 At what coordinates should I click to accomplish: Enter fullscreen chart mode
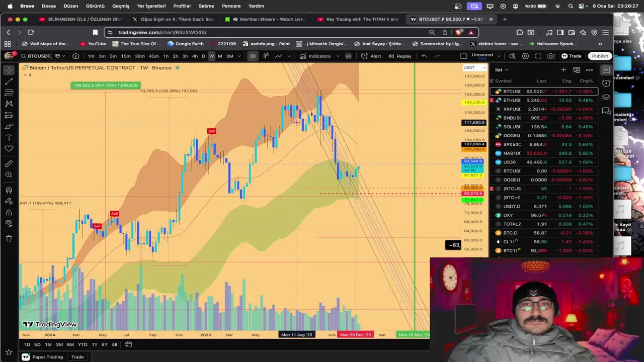click(538, 56)
